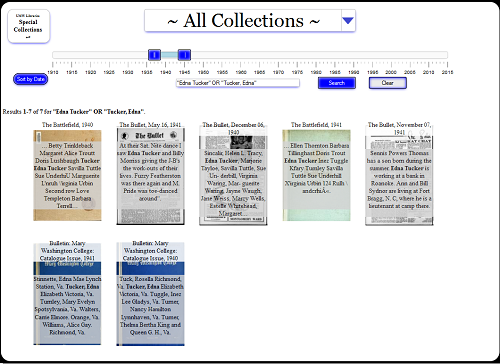Click the 1945 year label on timeline
The width and height of the screenshot is (500, 364).
click(x=184, y=72)
